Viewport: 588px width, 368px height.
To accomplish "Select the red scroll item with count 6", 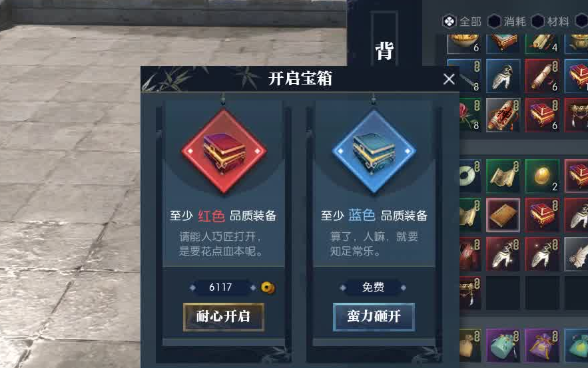I will [542, 76].
